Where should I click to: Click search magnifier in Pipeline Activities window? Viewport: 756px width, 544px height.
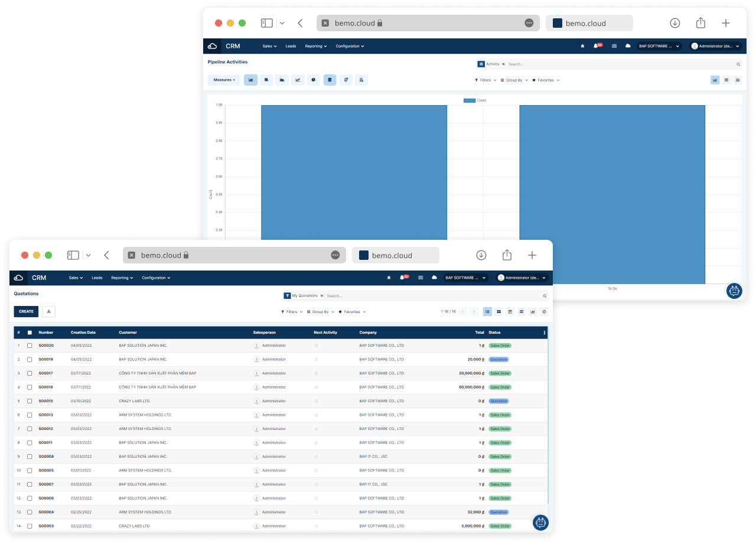(738, 64)
